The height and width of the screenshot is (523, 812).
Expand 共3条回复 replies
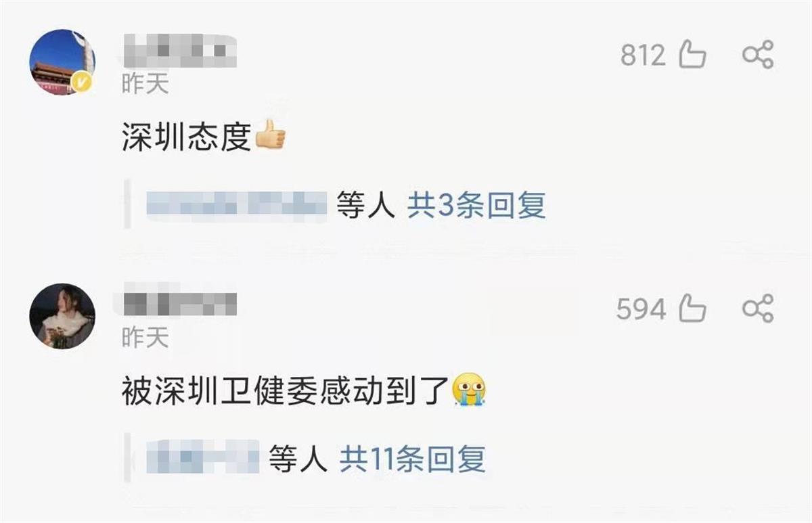476,204
